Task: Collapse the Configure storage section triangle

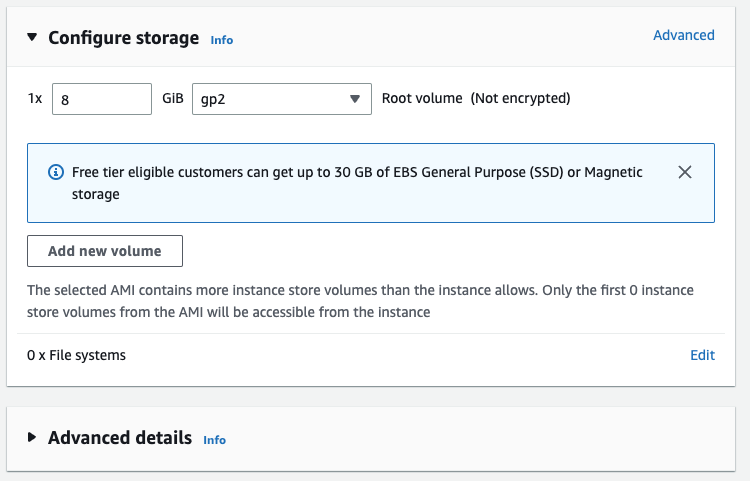Action: coord(32,38)
